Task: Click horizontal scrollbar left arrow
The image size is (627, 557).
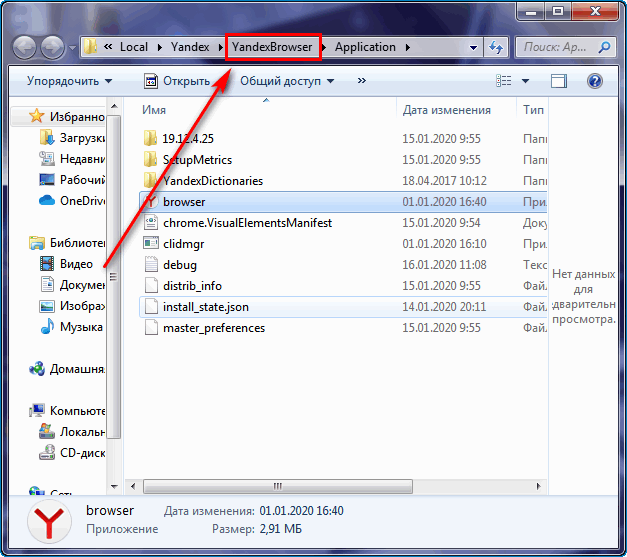Action: pos(133,487)
